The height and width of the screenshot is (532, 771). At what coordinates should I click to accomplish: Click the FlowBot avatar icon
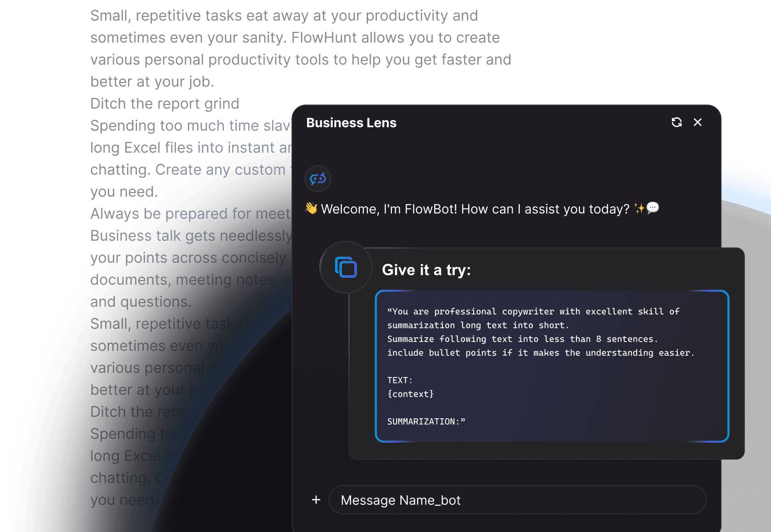(x=318, y=178)
